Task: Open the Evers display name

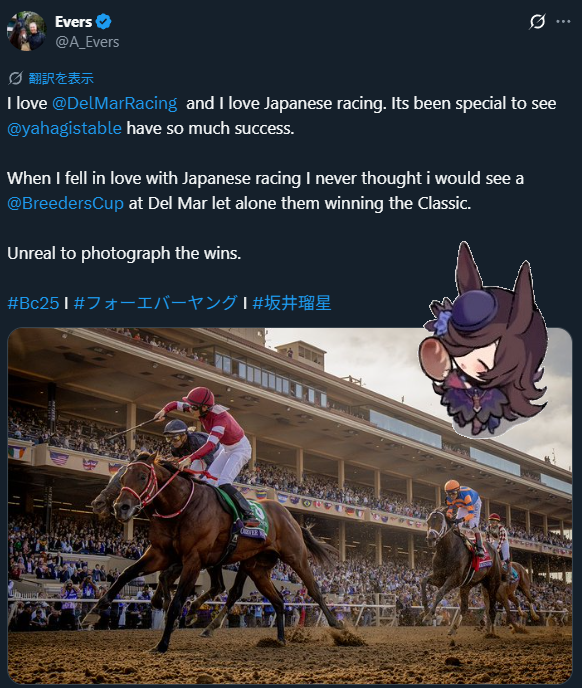Action: coord(73,22)
